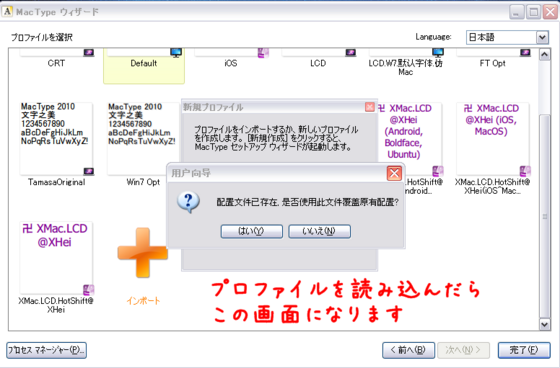Click the 配置文件已存在 message text
Screen dimensions: 560x368
click(308, 203)
